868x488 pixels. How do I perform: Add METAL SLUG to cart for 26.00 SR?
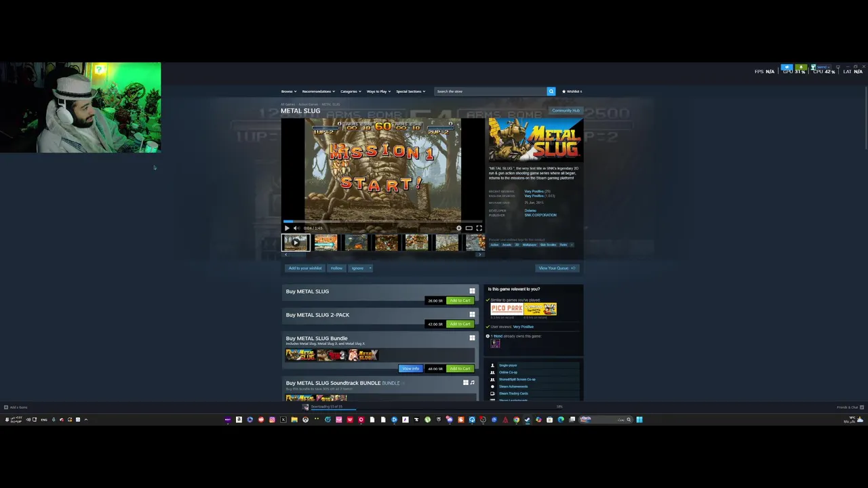point(460,300)
